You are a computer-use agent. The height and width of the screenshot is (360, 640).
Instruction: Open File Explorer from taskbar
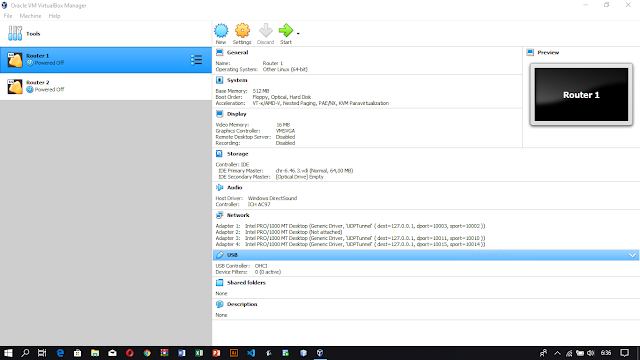pyautogui.click(x=95, y=353)
